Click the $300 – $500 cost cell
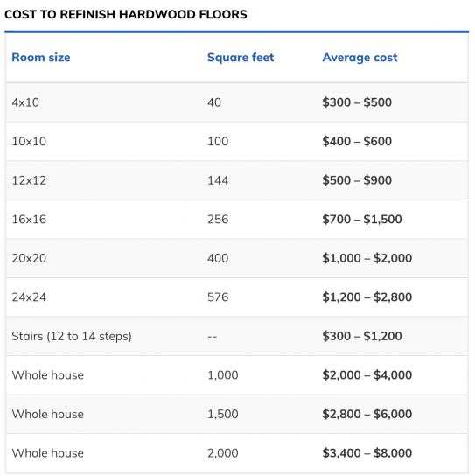475x476 pixels. tap(357, 102)
